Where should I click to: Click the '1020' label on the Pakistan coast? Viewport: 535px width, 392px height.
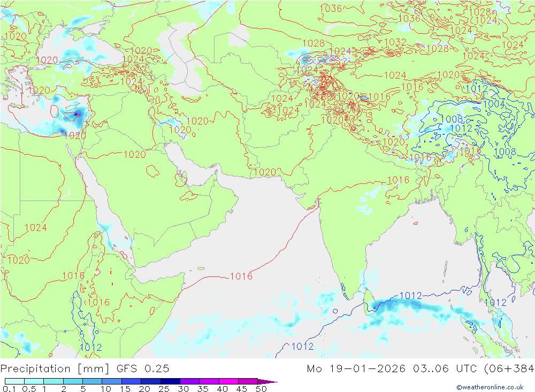pos(265,172)
